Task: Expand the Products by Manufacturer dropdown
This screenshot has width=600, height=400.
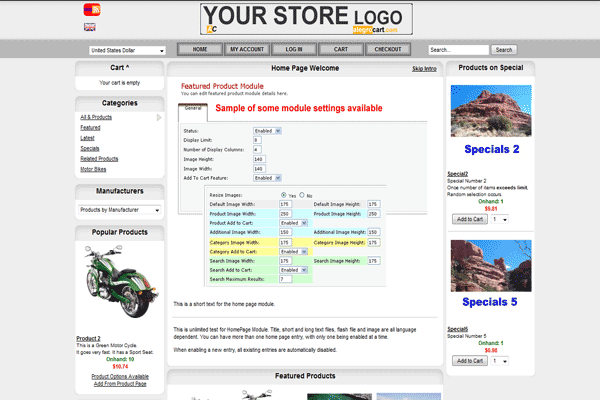Action: coord(119,211)
